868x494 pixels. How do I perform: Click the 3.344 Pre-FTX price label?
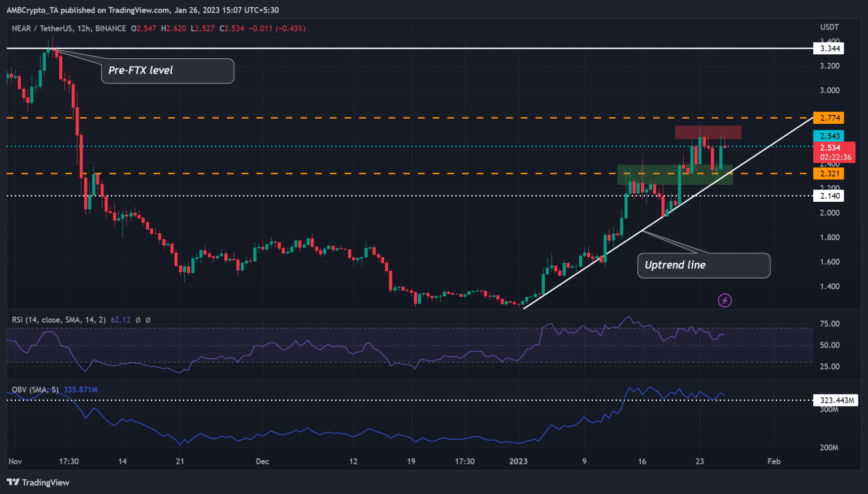click(x=827, y=48)
